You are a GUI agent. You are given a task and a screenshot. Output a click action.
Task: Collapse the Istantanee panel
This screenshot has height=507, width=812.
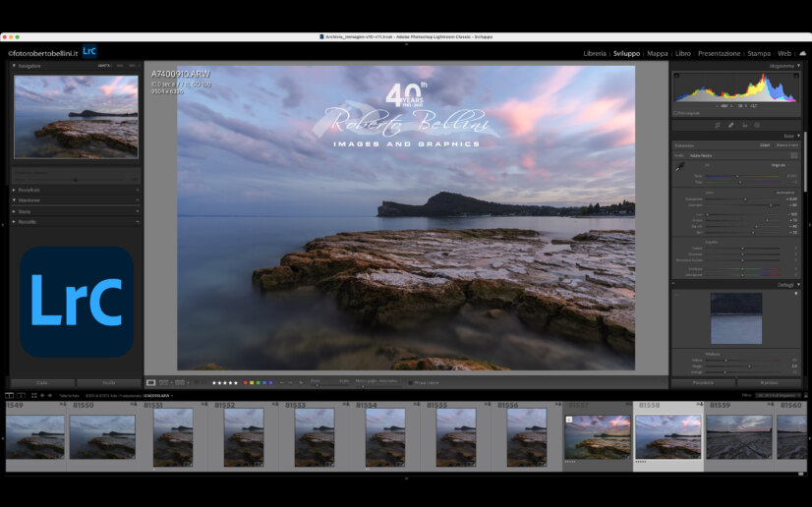(x=14, y=200)
